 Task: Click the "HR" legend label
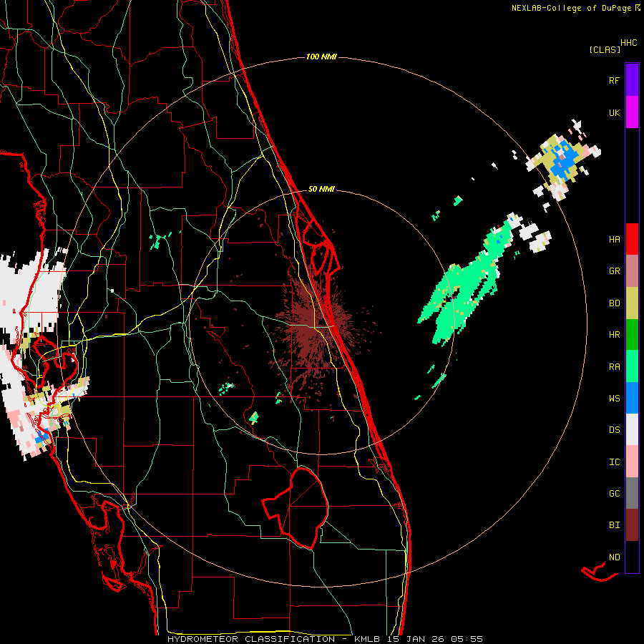[x=614, y=335]
